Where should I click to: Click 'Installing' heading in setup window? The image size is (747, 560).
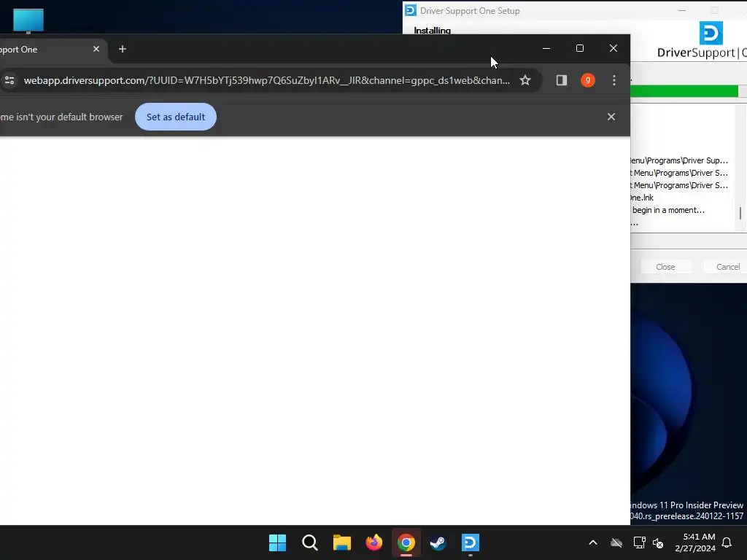[432, 31]
